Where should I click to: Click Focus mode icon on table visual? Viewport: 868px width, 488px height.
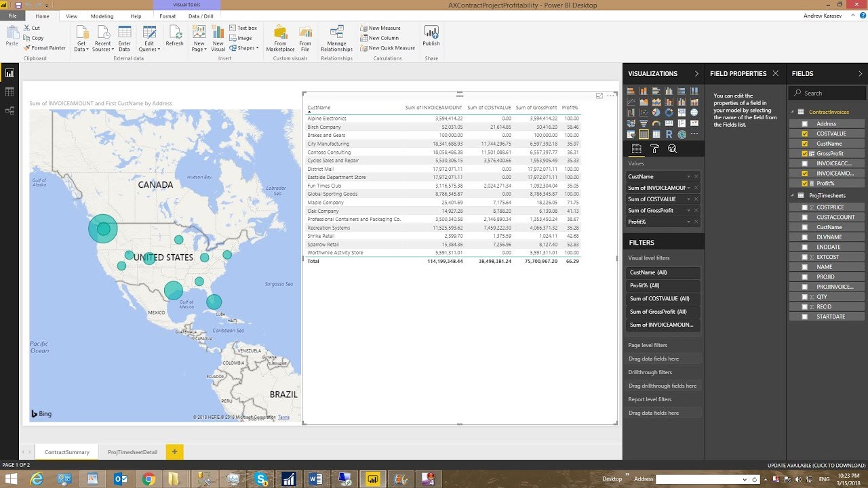click(599, 96)
